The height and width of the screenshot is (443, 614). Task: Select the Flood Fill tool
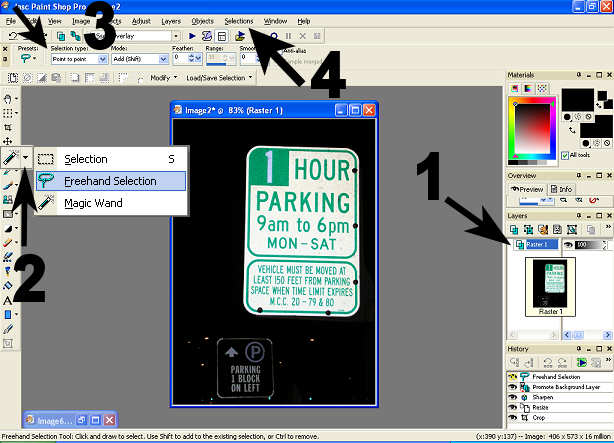7,286
